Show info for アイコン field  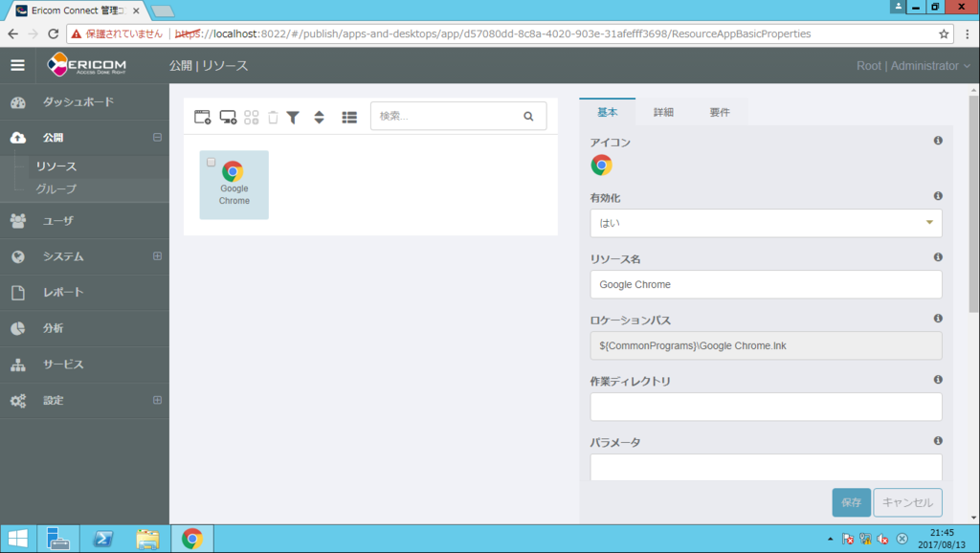tap(938, 141)
